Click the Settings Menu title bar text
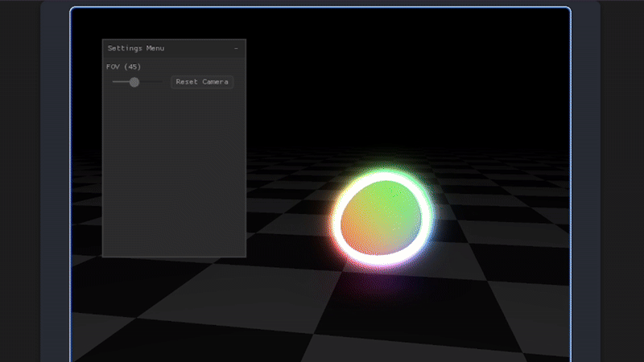 coord(135,49)
